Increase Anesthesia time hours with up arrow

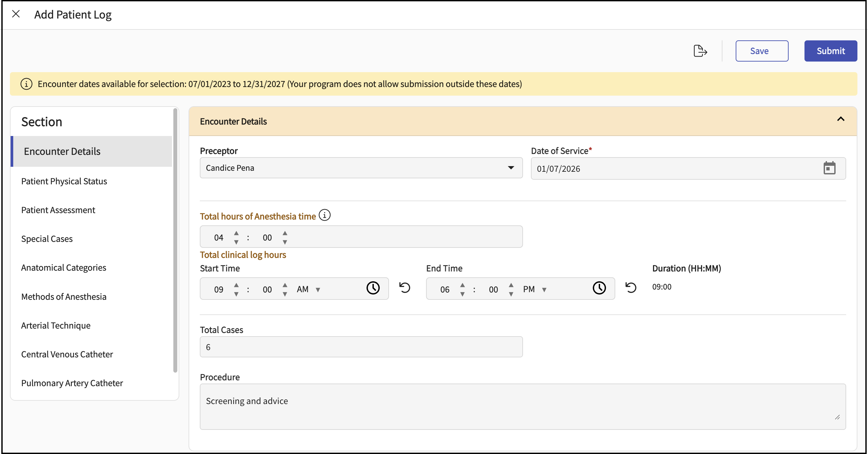click(236, 233)
